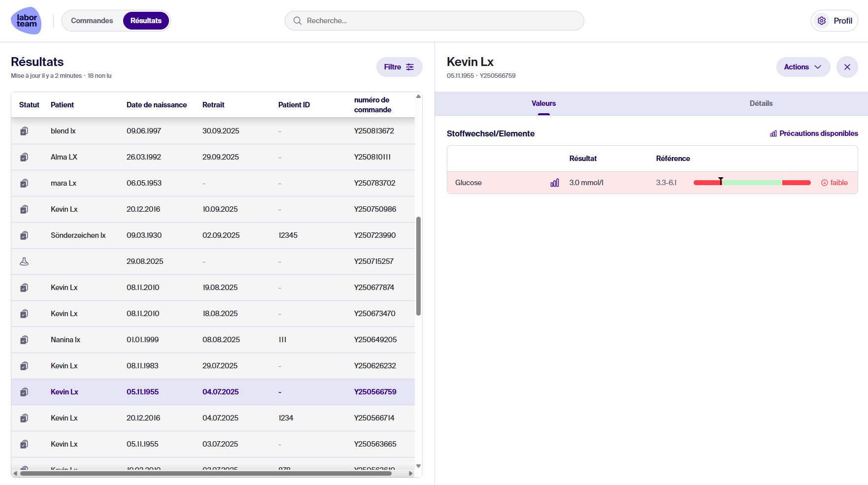Open the Profil button
This screenshot has height=485, width=868.
(x=835, y=21)
